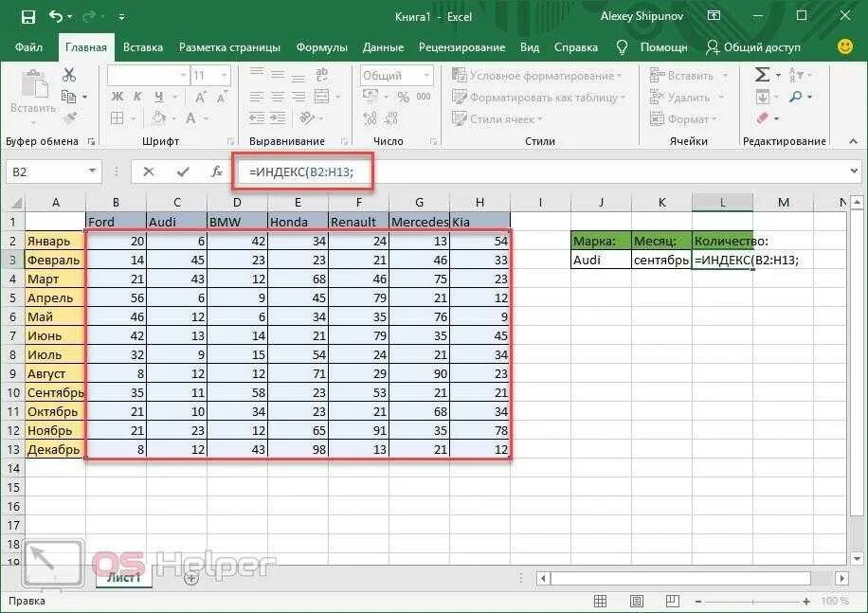Click the AutoSum sigma icon
Image resolution: width=868 pixels, height=613 pixels.
[762, 74]
